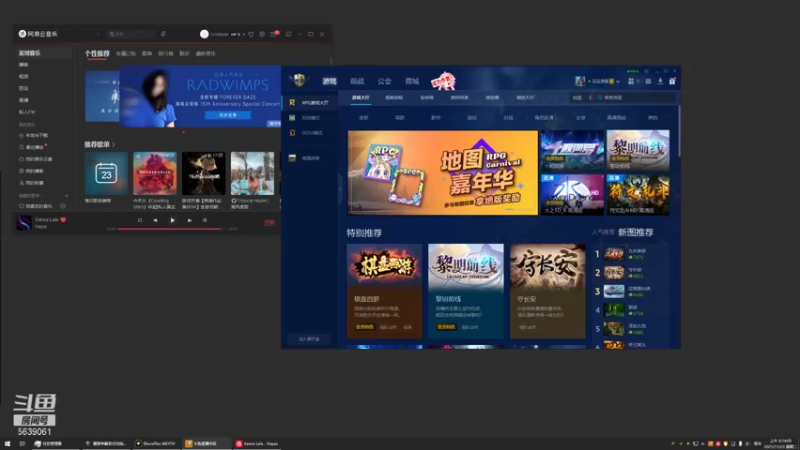Viewport: 800px width, 450px height.
Task: Open the 地图嘉年华 RPG Carnival banner
Action: [x=442, y=172]
